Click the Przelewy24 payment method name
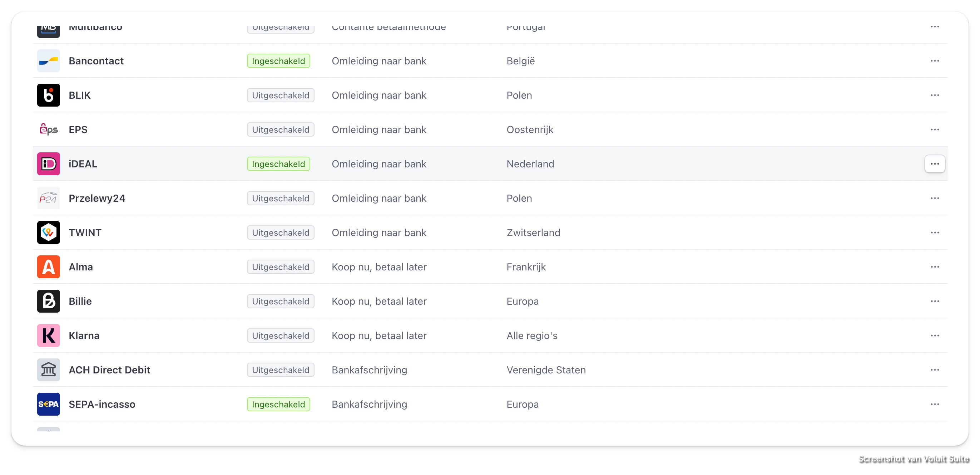 click(x=96, y=198)
